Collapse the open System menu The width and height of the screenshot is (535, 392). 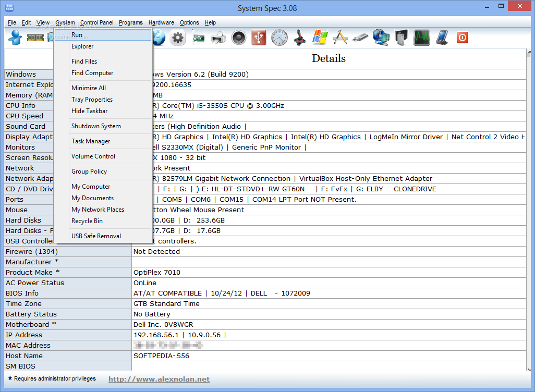pyautogui.click(x=65, y=22)
